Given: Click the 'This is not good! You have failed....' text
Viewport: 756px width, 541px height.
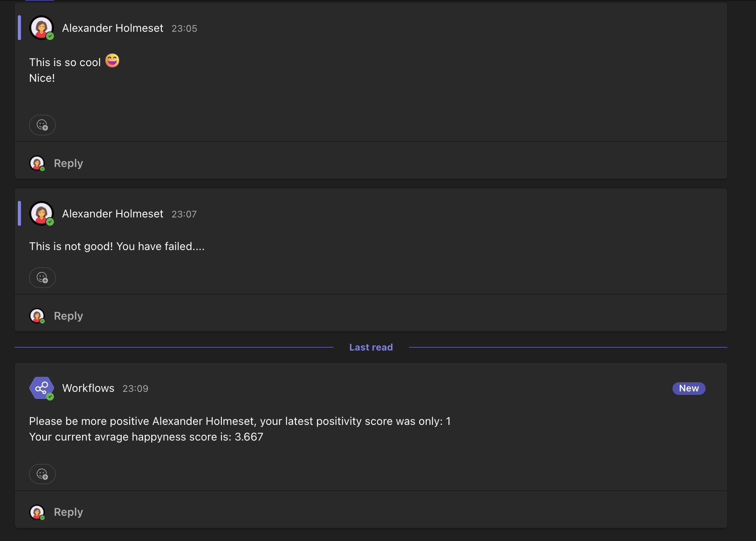Looking at the screenshot, I should click(x=117, y=247).
